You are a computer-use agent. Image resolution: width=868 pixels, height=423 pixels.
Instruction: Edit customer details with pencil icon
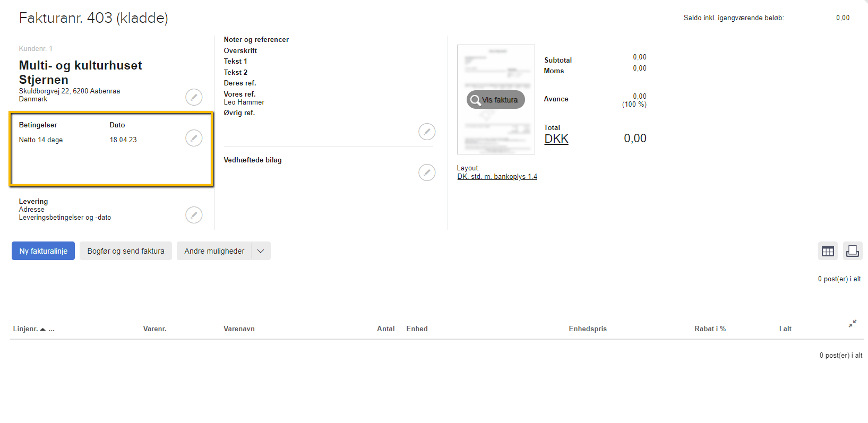194,97
